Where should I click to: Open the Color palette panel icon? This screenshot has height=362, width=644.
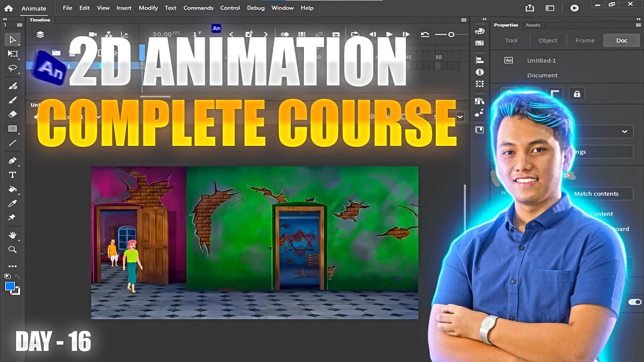pyautogui.click(x=479, y=31)
